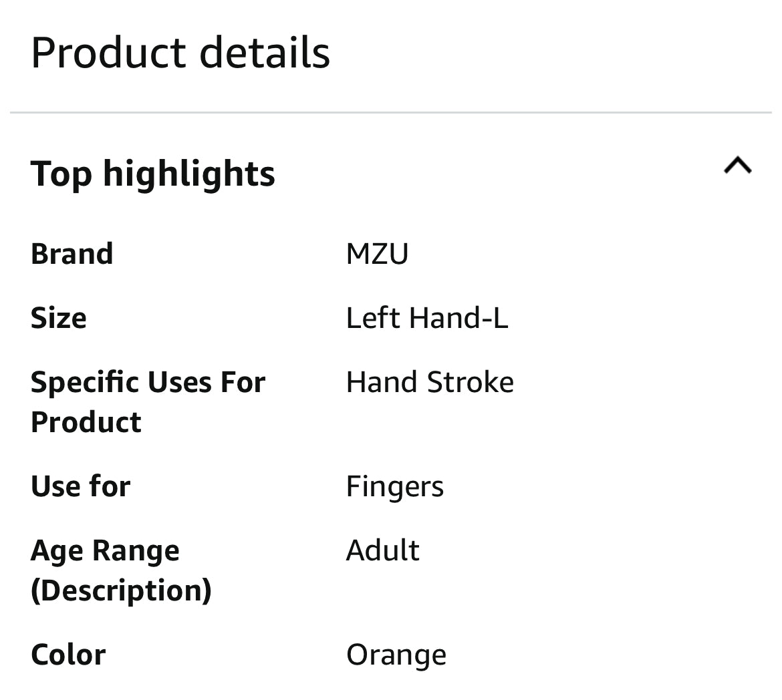Click the Orange color value
The width and height of the screenshot is (782, 700).
[x=396, y=656]
